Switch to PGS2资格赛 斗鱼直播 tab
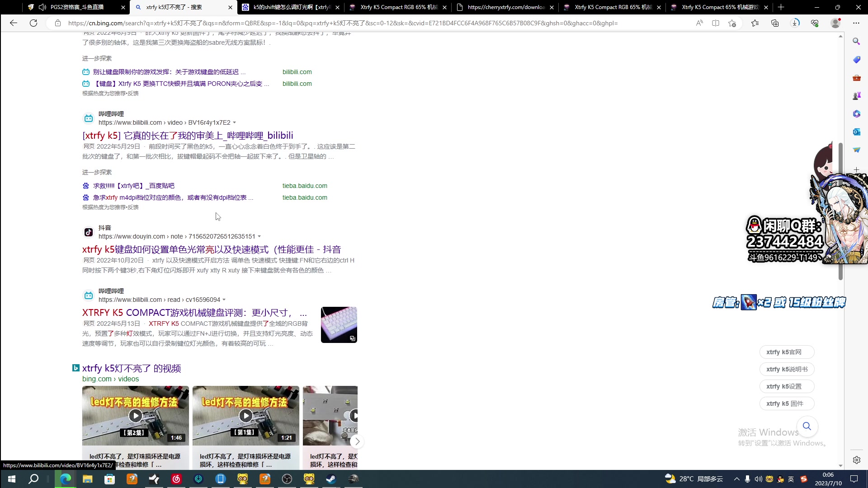The width and height of the screenshot is (868, 488). point(77,7)
